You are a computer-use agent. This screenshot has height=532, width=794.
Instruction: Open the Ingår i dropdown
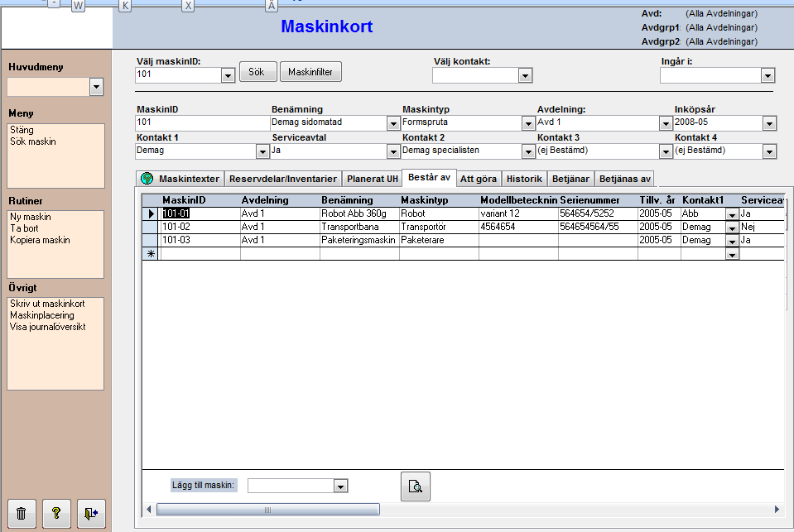[x=768, y=75]
